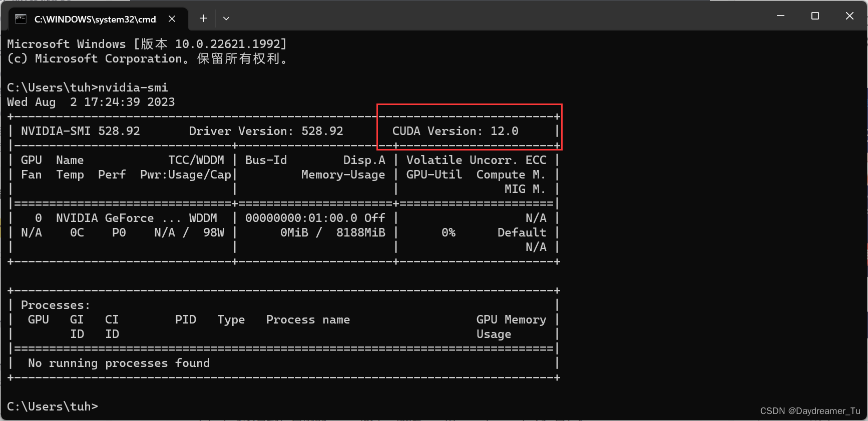Click the '0%' GPU utilization value
Viewport: 868px width, 421px height.
[449, 232]
